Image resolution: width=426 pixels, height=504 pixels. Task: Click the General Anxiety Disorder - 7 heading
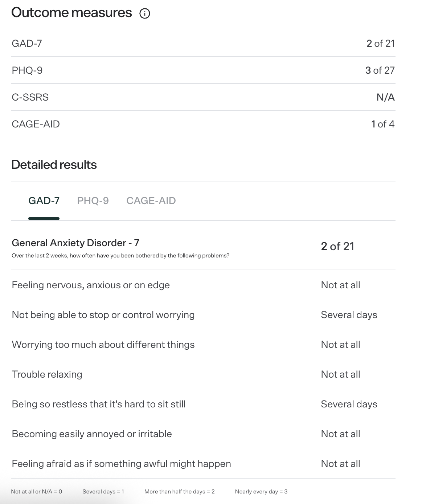pyautogui.click(x=75, y=243)
